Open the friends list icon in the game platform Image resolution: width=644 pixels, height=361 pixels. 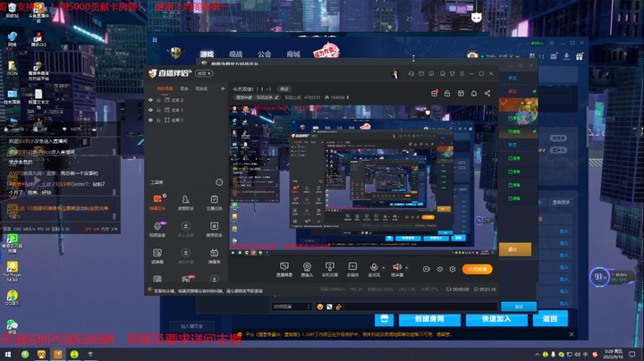click(532, 55)
